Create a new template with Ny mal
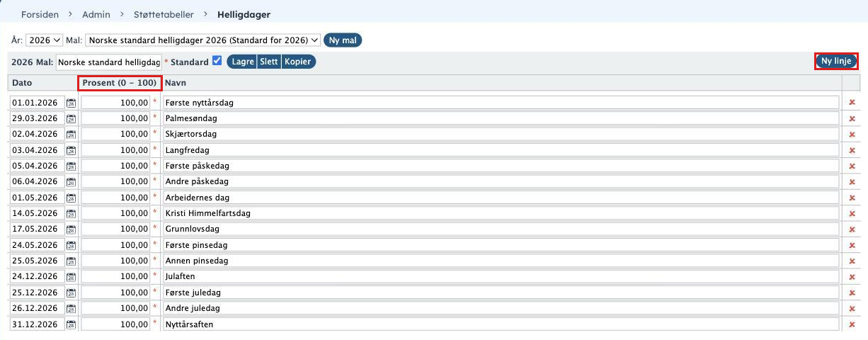868x340 pixels. coord(343,40)
